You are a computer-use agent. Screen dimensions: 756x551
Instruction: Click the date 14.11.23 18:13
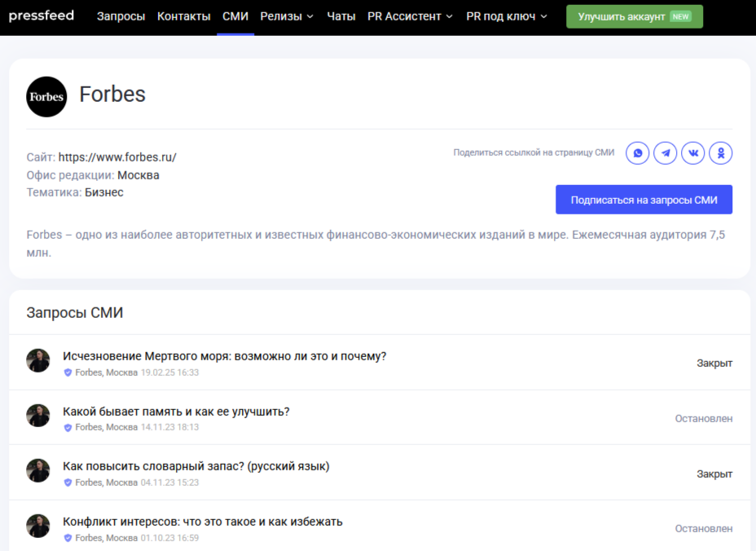169,427
